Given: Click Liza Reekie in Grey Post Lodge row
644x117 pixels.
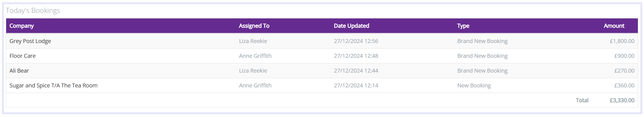Looking at the screenshot, I should [253, 41].
